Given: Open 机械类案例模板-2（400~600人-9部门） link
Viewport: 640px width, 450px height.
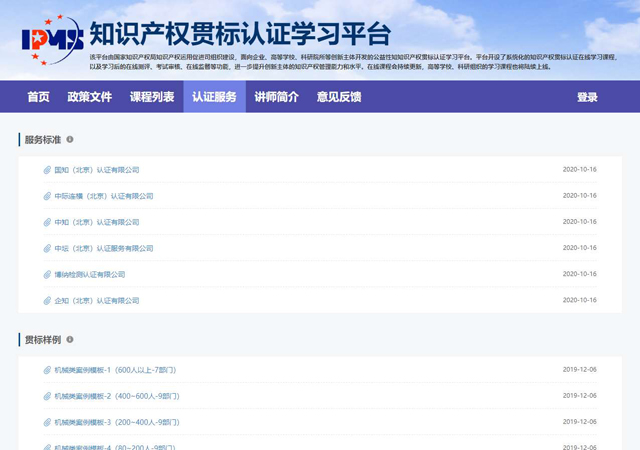Looking at the screenshot, I should pos(117,396).
